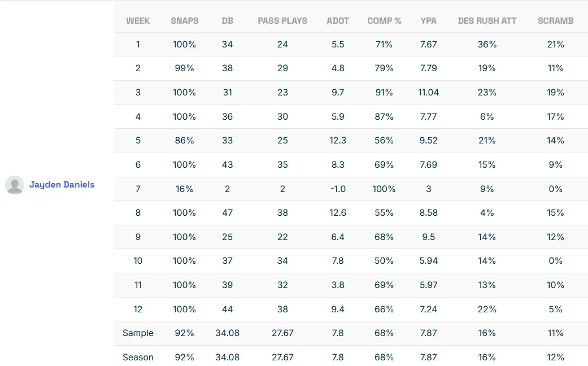
Task: Click Jayden Daniels' avatar icon
Action: pos(14,185)
